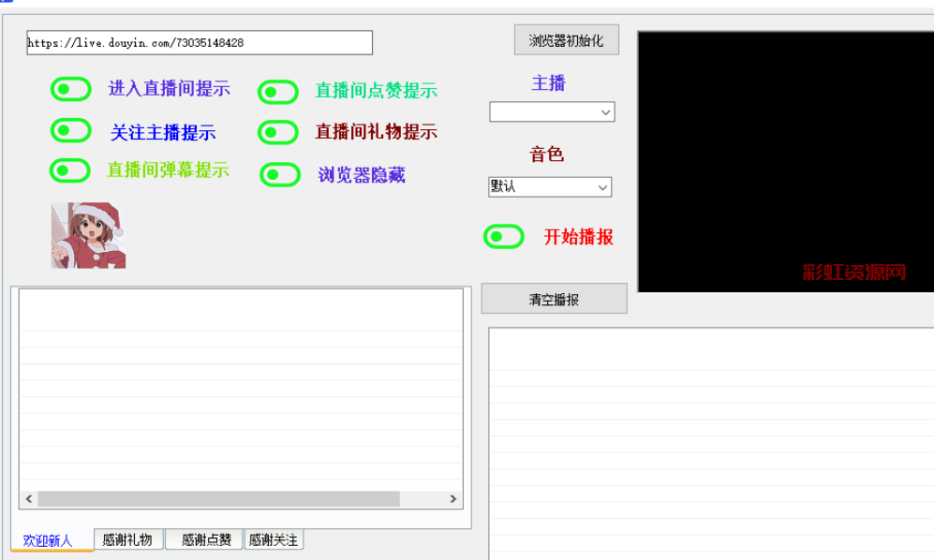Switch to the 欢迎新人 tab

coord(49,540)
